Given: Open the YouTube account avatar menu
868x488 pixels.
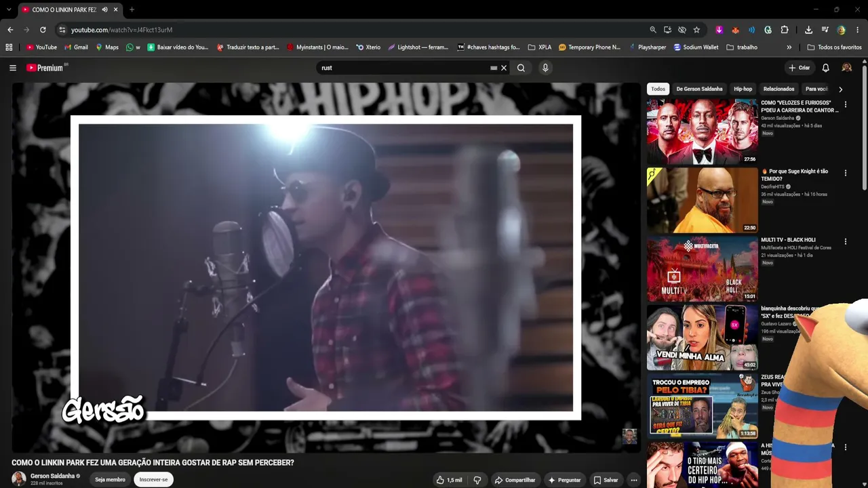Looking at the screenshot, I should pos(846,68).
